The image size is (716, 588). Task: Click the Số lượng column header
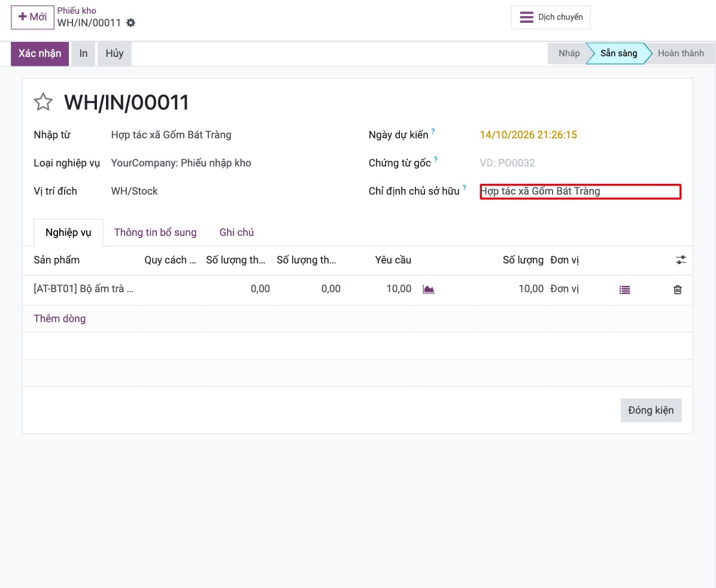523,260
